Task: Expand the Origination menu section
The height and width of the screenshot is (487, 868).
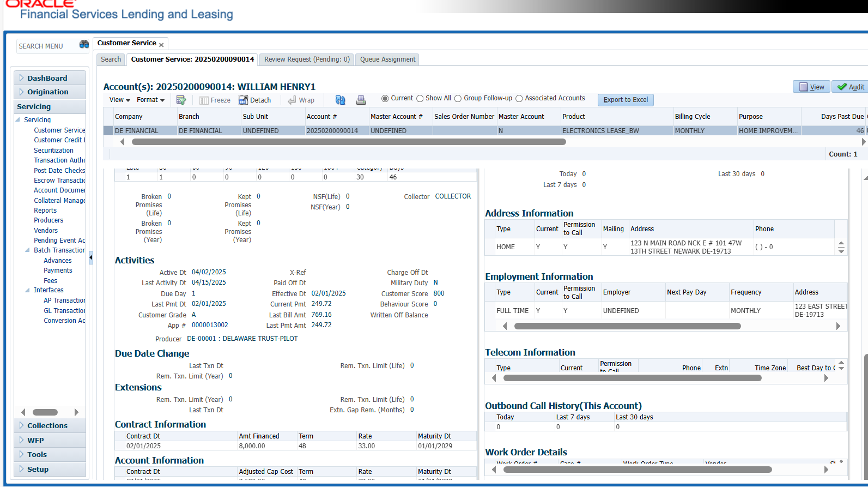Action: click(21, 92)
